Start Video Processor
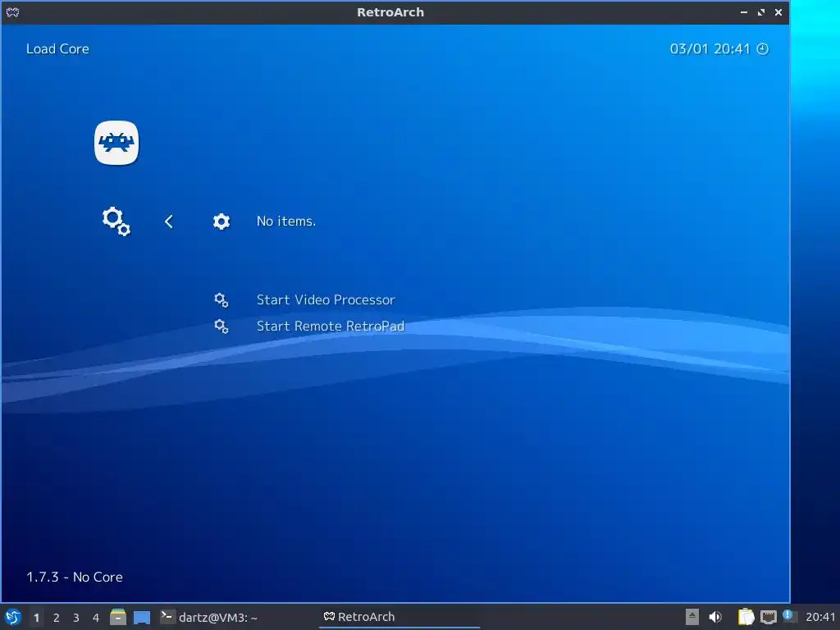The width and height of the screenshot is (840, 630). [326, 300]
